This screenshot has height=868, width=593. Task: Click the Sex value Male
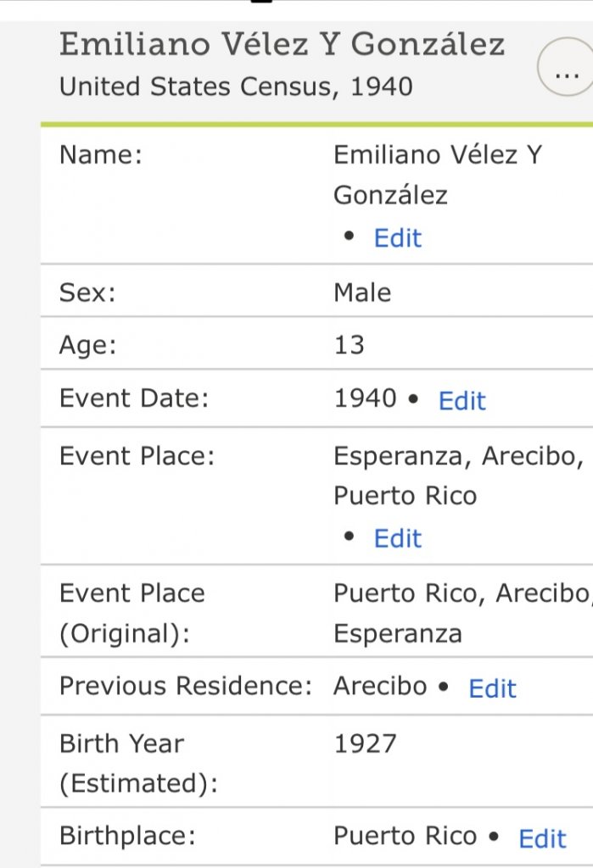[362, 293]
